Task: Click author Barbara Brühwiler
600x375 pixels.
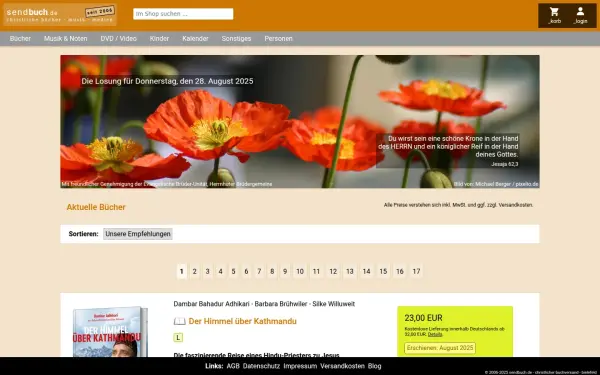Action: pyautogui.click(x=281, y=304)
